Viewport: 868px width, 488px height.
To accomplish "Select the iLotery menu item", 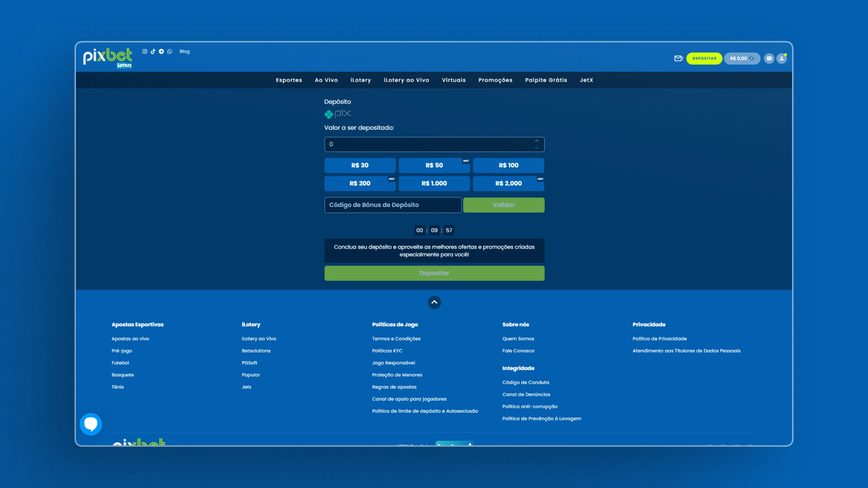I will (361, 80).
